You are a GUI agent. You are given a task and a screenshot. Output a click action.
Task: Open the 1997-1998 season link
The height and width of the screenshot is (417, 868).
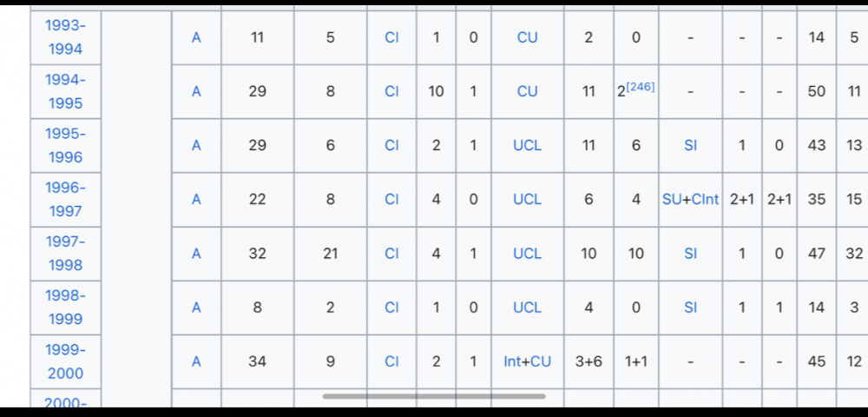[x=65, y=254]
